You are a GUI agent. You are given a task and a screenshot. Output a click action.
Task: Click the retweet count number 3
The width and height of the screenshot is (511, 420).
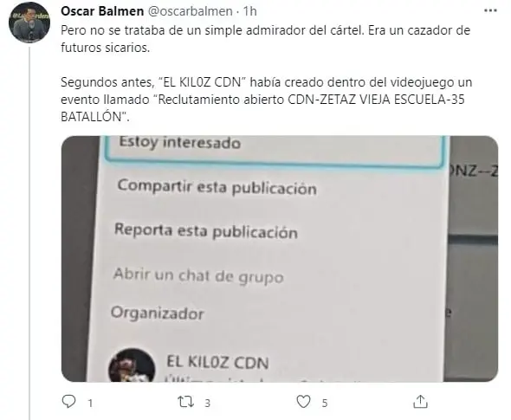tap(207, 403)
